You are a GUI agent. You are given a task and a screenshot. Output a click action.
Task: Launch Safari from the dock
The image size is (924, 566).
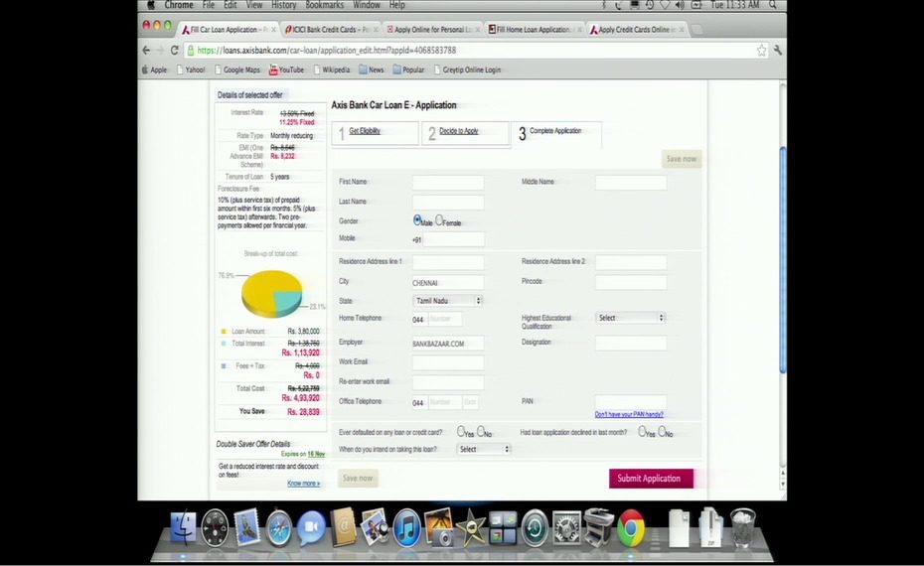pos(279,527)
